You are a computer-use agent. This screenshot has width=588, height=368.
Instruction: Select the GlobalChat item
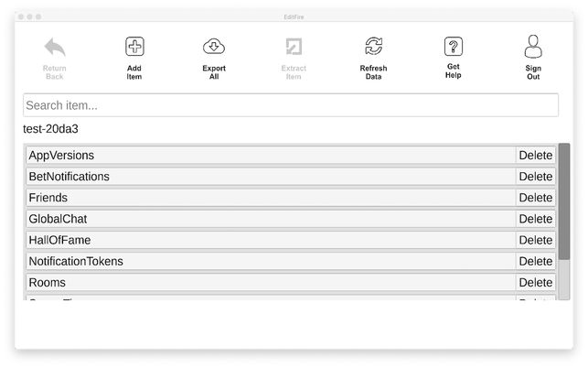click(271, 219)
